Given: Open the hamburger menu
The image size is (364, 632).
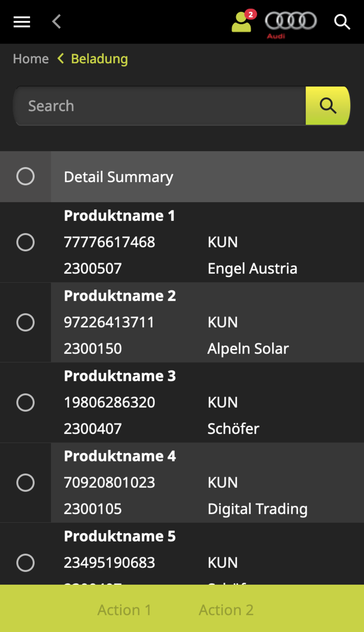Looking at the screenshot, I should coord(22,22).
